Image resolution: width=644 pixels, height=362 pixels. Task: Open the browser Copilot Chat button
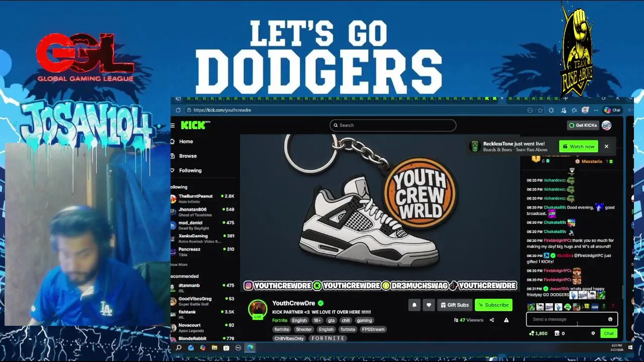pos(612,110)
